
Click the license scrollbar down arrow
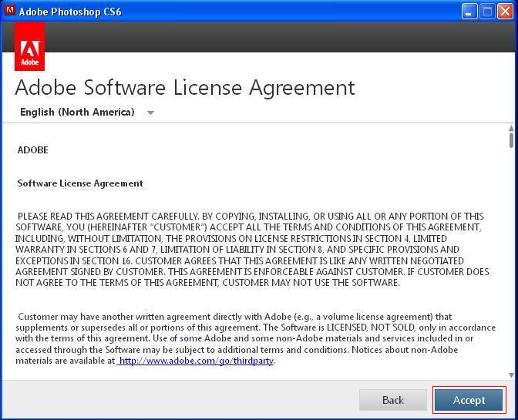(x=511, y=375)
